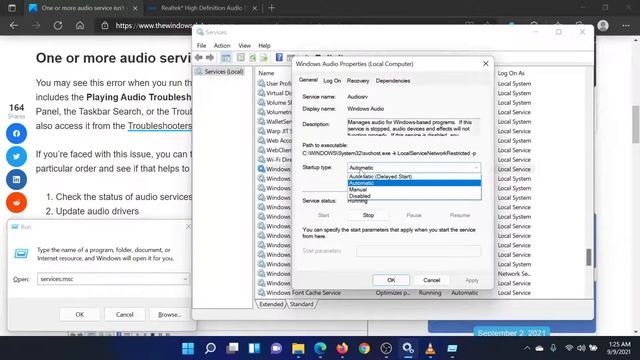Image resolution: width=640 pixels, height=360 pixels.
Task: Switch to the Recovery tab
Action: [x=358, y=81]
